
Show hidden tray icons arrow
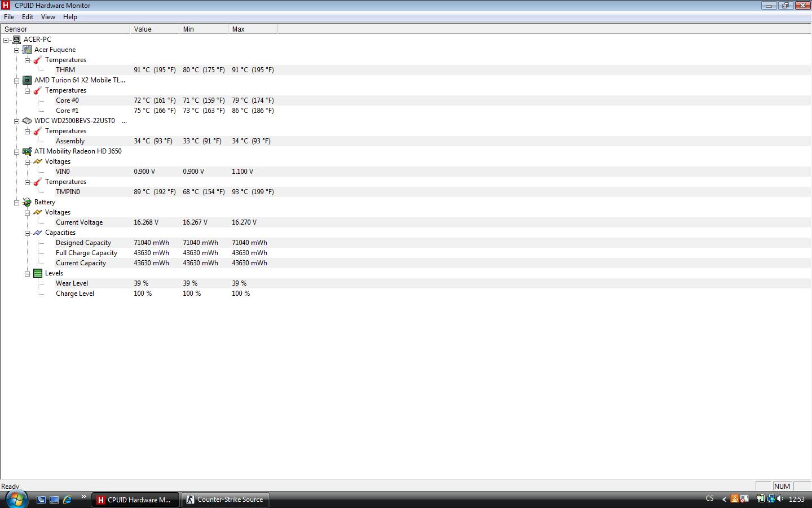pyautogui.click(x=724, y=499)
